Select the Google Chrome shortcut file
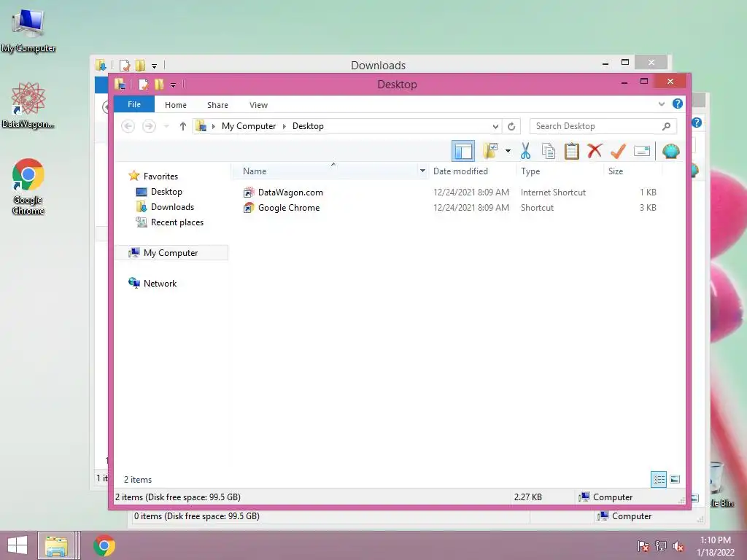 pos(289,208)
